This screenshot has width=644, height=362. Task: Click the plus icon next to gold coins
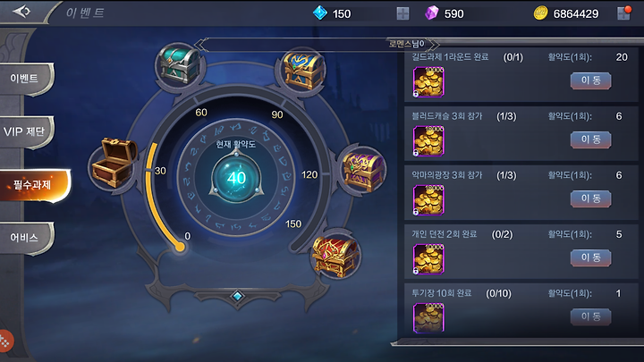click(623, 13)
